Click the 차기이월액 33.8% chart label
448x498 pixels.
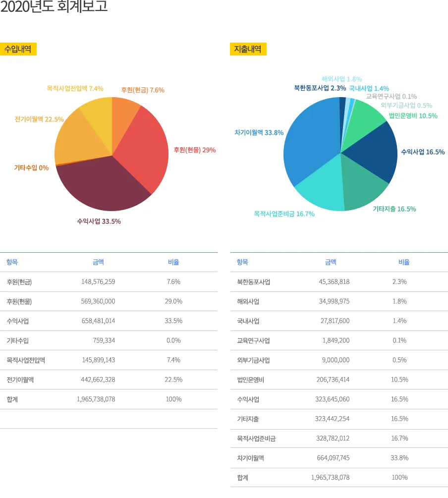[x=259, y=133]
